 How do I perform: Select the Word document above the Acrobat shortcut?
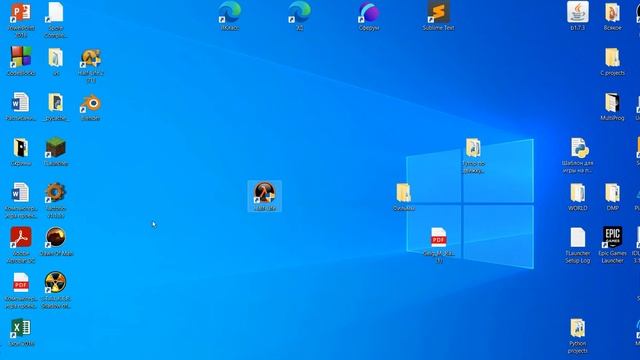click(21, 200)
